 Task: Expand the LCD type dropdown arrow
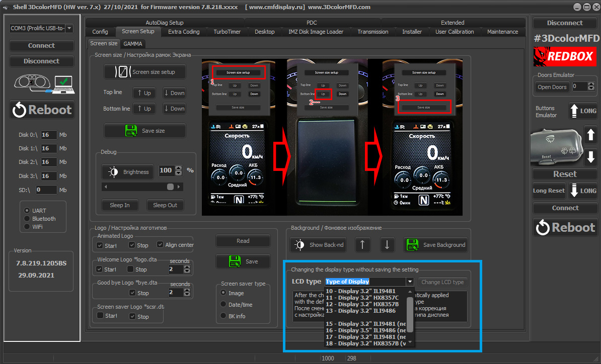pos(410,282)
